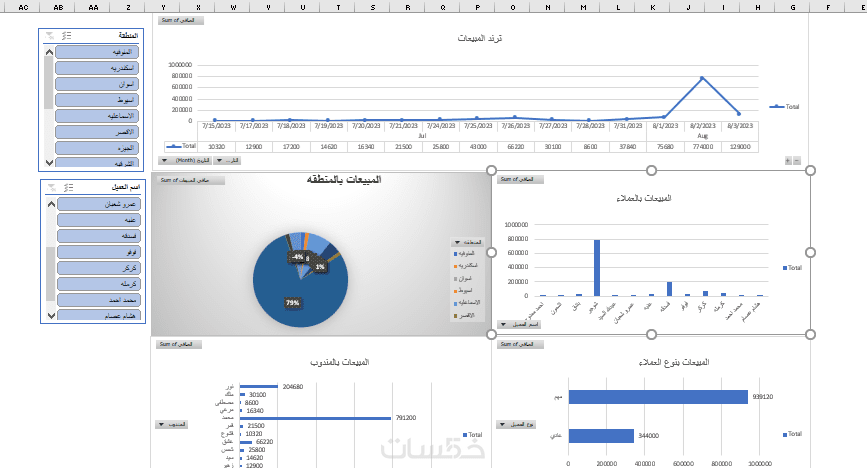Click المنوفيه legend entry in pie chart
The image size is (867, 468).
pos(464,253)
